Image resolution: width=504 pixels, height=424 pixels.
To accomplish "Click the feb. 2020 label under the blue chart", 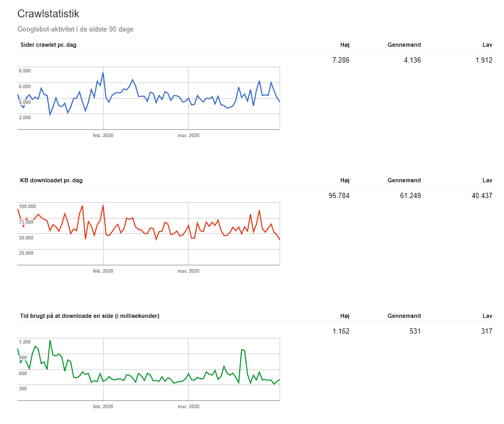I will point(102,136).
